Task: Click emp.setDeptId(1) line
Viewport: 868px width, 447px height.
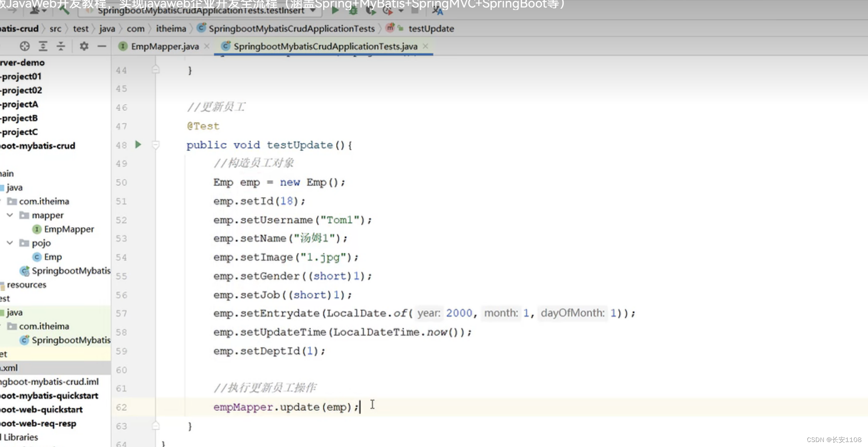Action: click(269, 351)
